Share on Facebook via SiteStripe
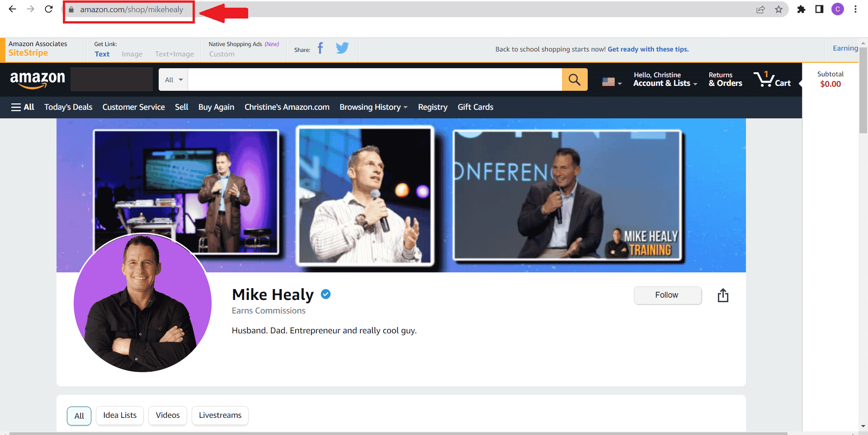 tap(321, 48)
